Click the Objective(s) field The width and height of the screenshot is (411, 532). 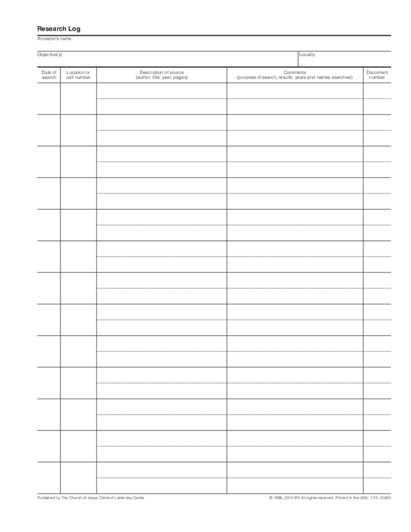(x=167, y=60)
